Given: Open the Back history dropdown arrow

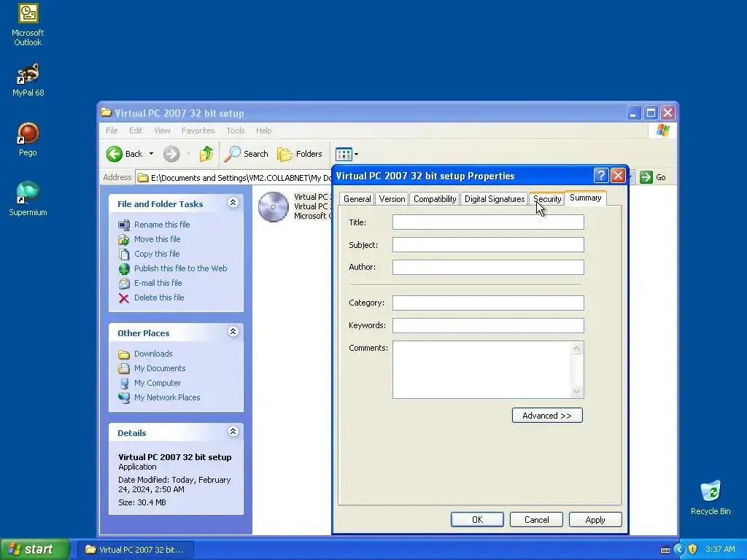Looking at the screenshot, I should (x=152, y=154).
